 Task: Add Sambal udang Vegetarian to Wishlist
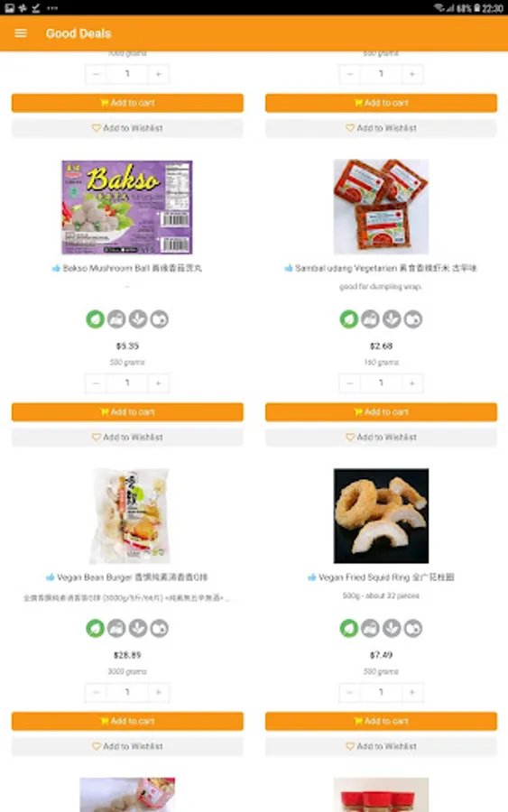coord(381,437)
